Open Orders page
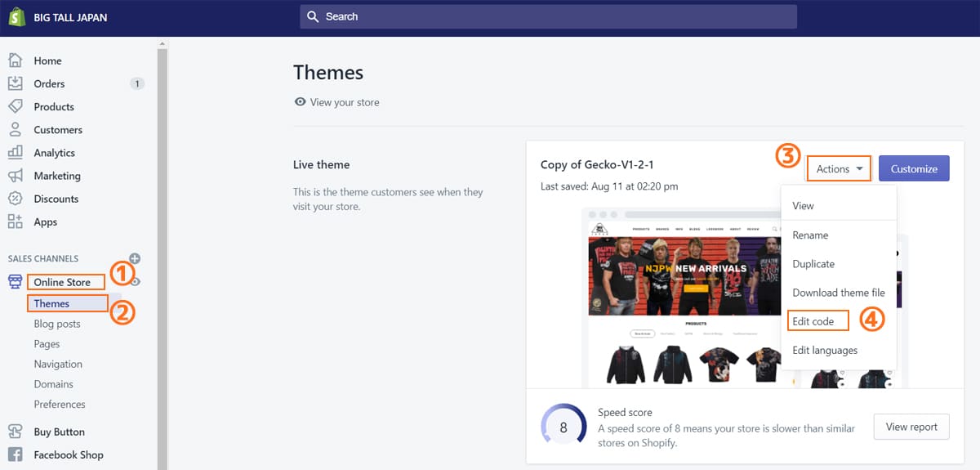 [x=49, y=83]
